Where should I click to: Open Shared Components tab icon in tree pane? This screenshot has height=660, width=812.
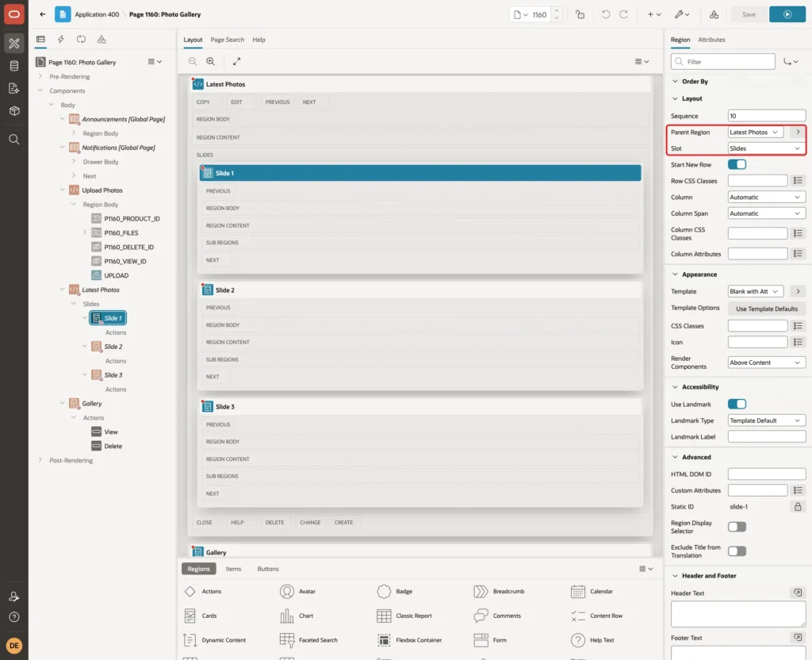click(x=101, y=40)
